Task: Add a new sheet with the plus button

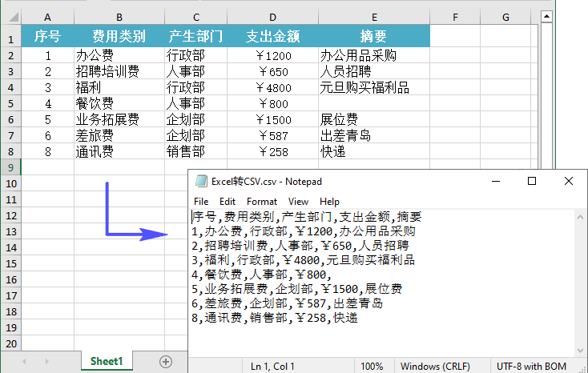Action: click(x=166, y=362)
